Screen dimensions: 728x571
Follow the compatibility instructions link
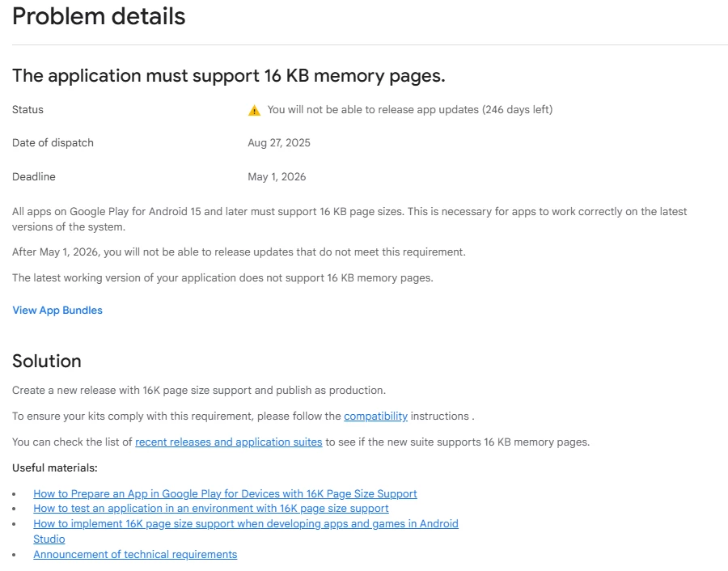coord(375,417)
